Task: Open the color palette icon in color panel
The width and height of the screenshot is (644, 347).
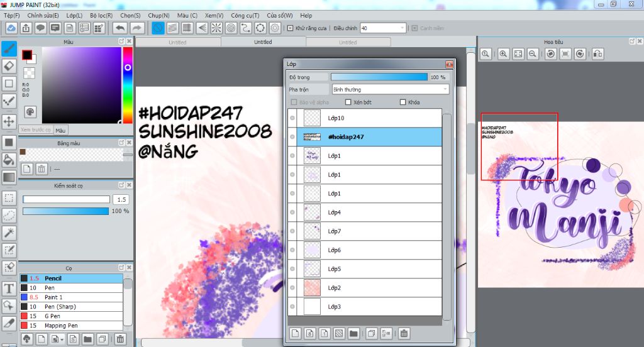Action: pos(30,112)
